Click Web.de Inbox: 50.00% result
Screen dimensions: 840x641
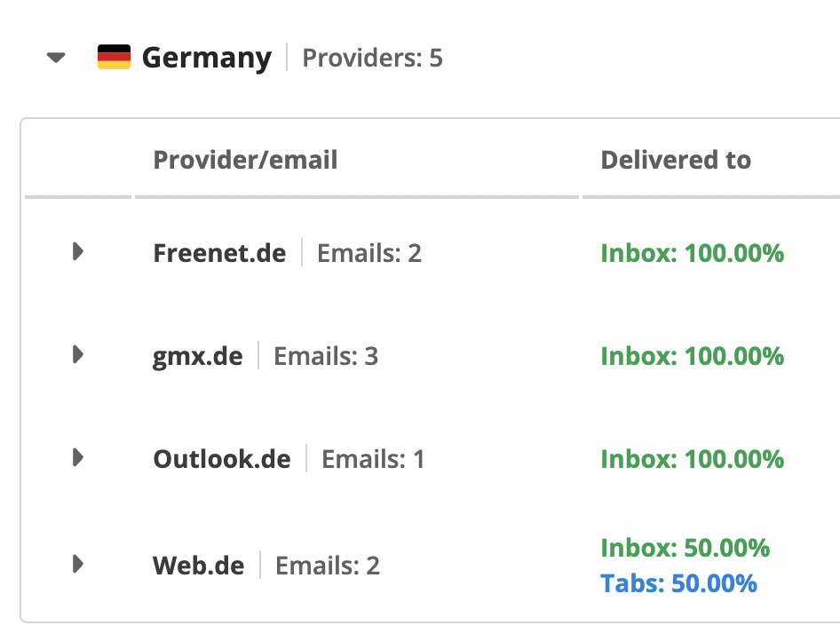(x=685, y=547)
